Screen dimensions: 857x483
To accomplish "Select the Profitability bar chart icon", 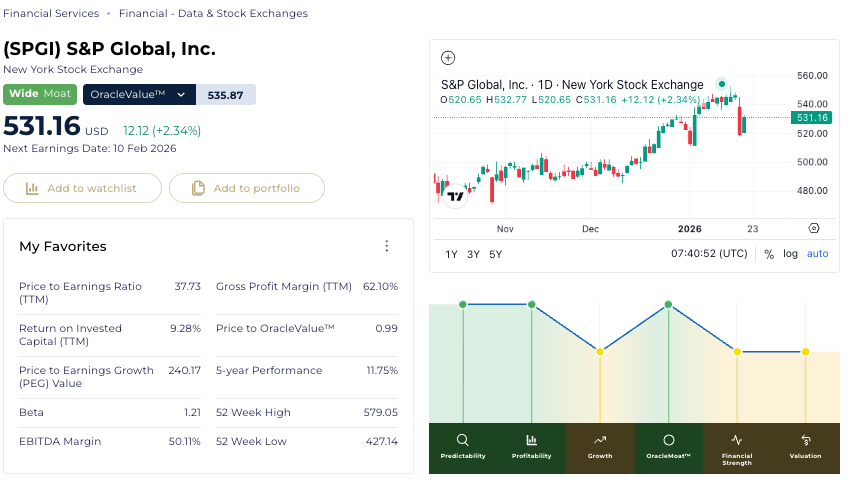I will click(531, 440).
